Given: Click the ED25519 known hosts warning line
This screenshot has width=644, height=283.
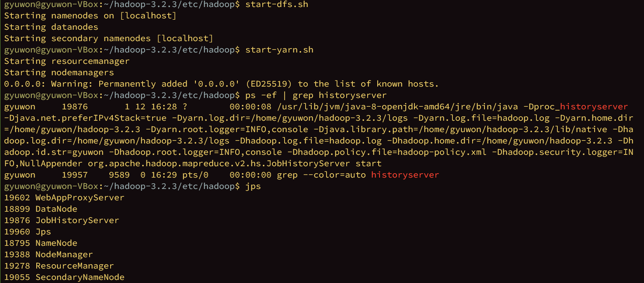Looking at the screenshot, I should pos(221,84).
